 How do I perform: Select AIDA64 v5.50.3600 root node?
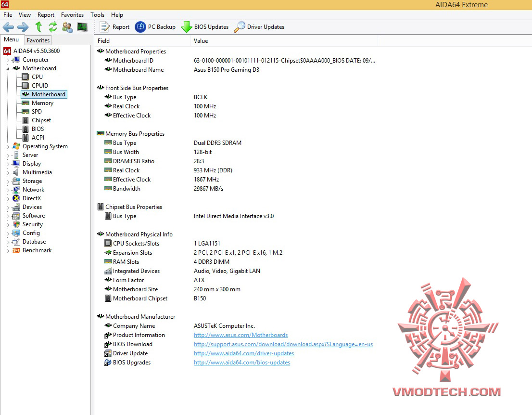tap(36, 51)
